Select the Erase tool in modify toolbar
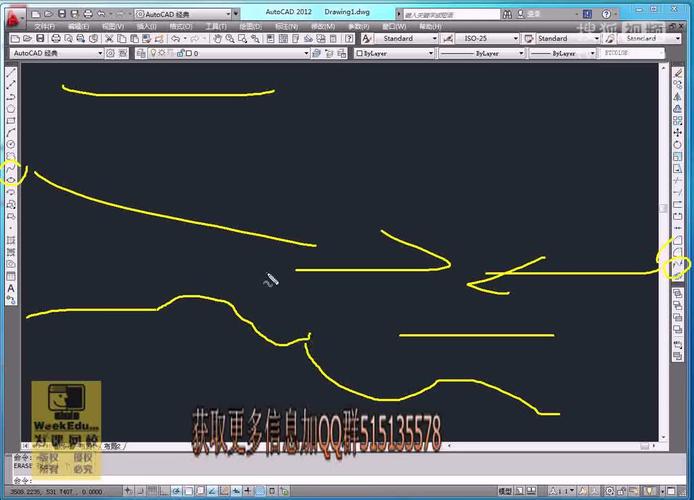 [x=678, y=73]
